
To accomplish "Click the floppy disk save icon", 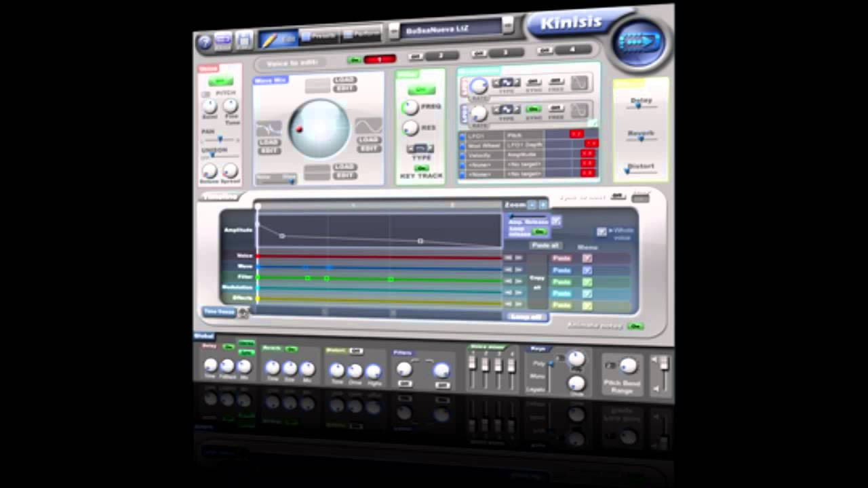I will (243, 41).
